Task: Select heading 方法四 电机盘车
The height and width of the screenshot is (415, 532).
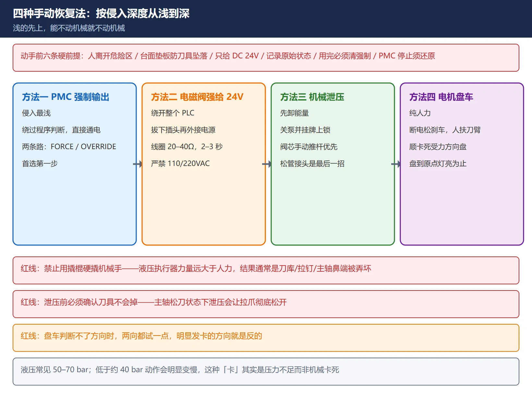Action: 441,97
